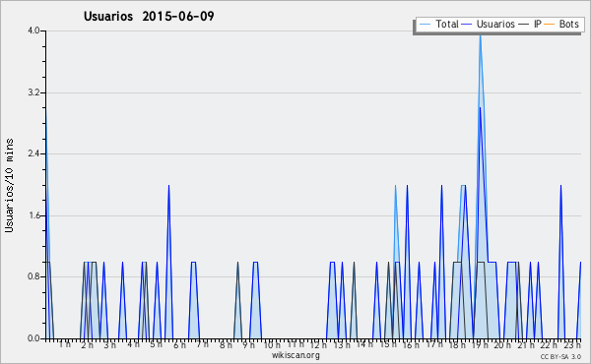Click the 'Usuarios/10 mins' y-axis label
The height and width of the screenshot is (364, 591).
click(x=9, y=185)
